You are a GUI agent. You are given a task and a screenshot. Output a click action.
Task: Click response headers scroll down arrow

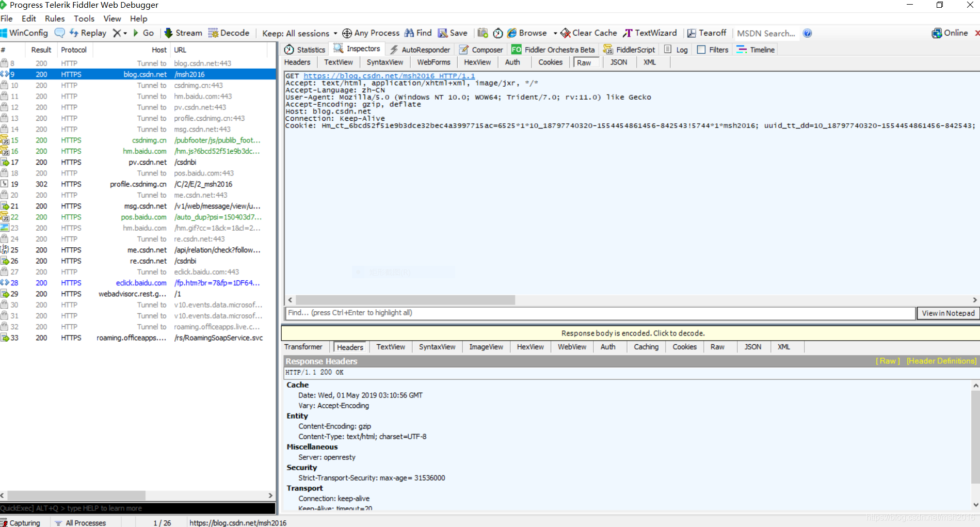975,505
